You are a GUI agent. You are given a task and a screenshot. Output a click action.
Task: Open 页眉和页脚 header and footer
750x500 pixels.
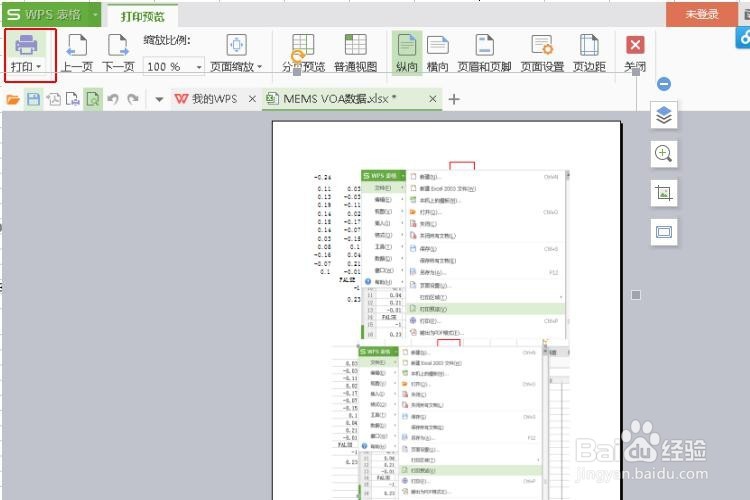(x=485, y=53)
